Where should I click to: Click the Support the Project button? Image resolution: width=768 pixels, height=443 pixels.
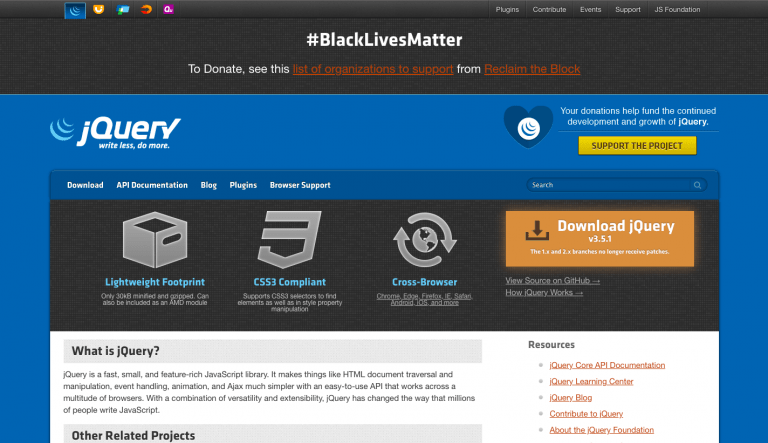637,146
